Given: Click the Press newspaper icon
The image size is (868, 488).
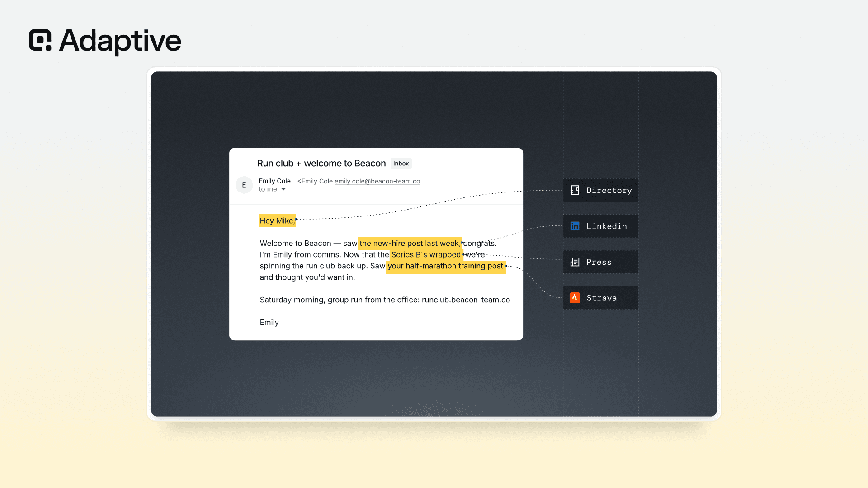Looking at the screenshot, I should click(575, 262).
